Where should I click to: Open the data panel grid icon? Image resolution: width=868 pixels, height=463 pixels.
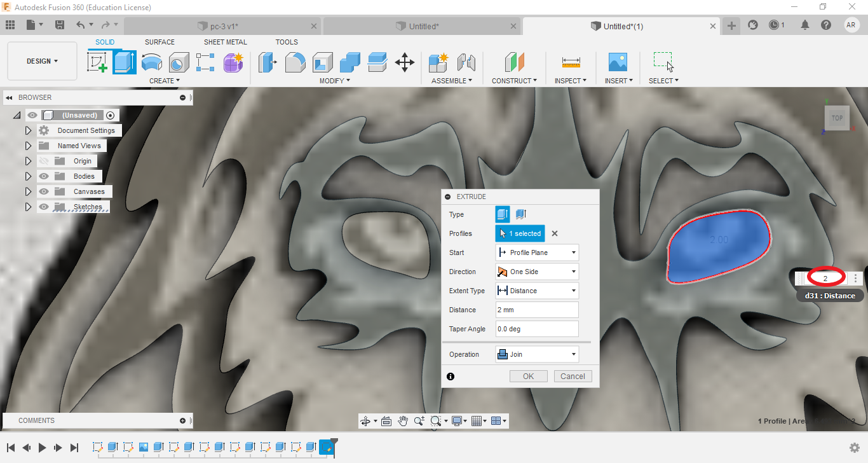10,25
